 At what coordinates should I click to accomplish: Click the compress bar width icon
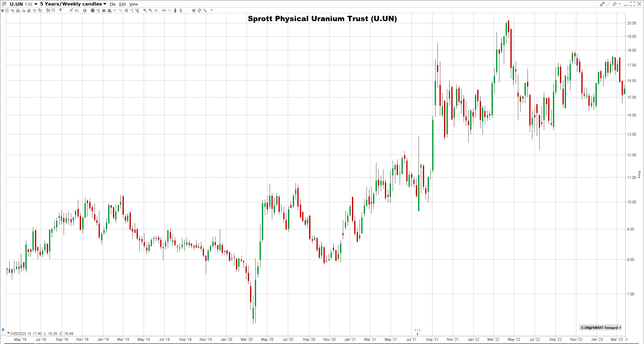181,10
